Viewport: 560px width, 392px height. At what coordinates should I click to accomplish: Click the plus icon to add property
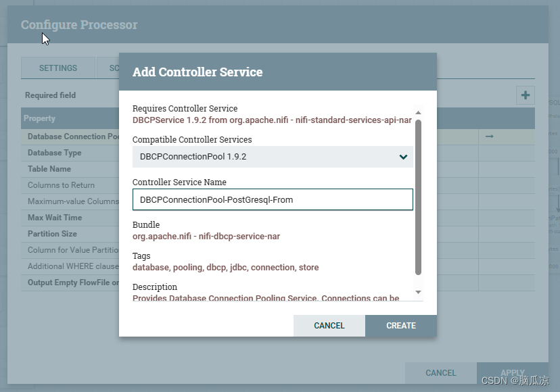[x=525, y=95]
